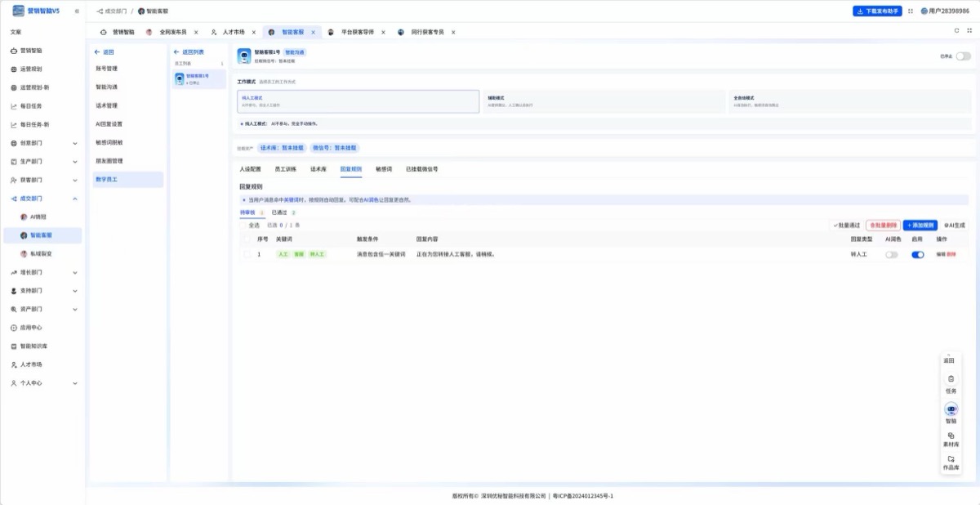980x505 pixels.
Task: Click the 智能知识库 icon in sidebar
Action: coord(13,346)
